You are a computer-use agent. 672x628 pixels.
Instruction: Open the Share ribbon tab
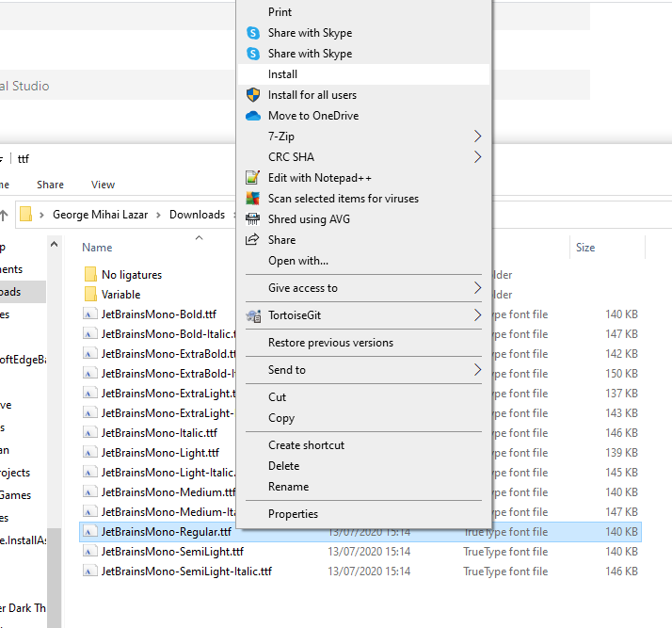[50, 185]
